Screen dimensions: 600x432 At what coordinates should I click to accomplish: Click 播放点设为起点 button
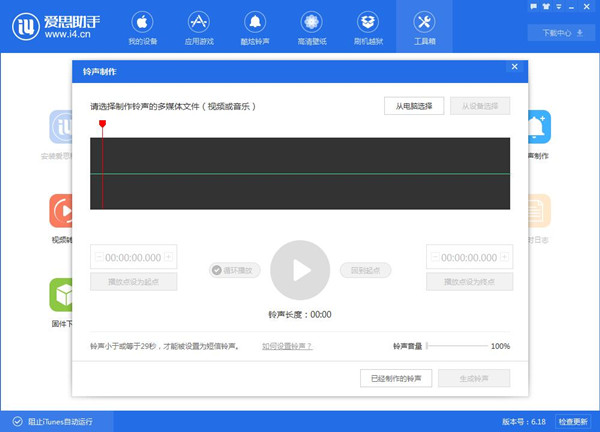(134, 282)
